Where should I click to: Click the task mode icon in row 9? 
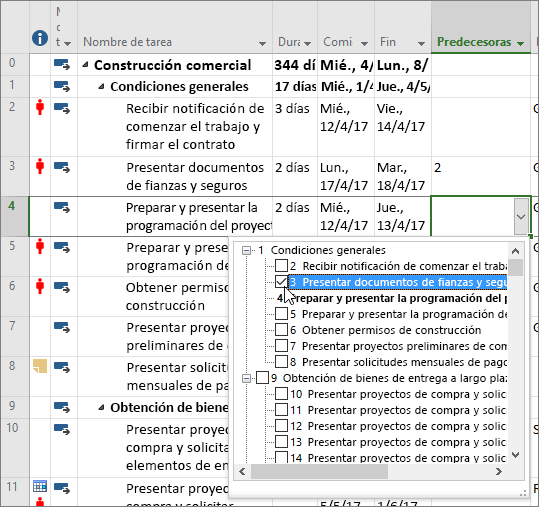(x=62, y=407)
